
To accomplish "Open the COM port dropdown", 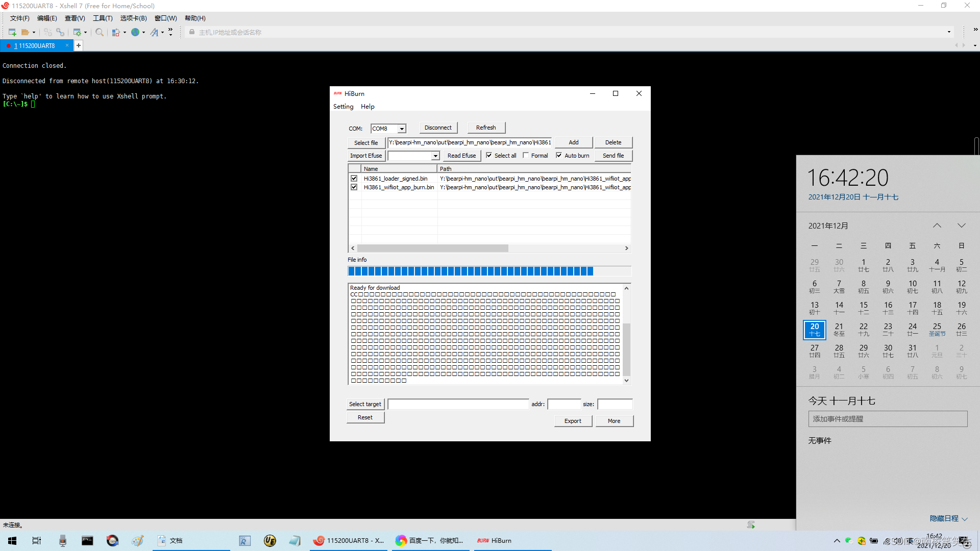I will [x=402, y=129].
